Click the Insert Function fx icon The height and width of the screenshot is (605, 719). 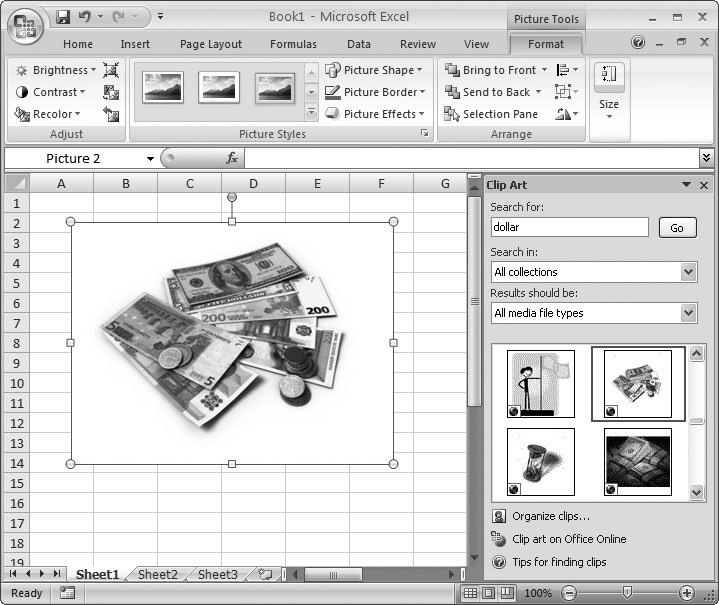click(232, 158)
